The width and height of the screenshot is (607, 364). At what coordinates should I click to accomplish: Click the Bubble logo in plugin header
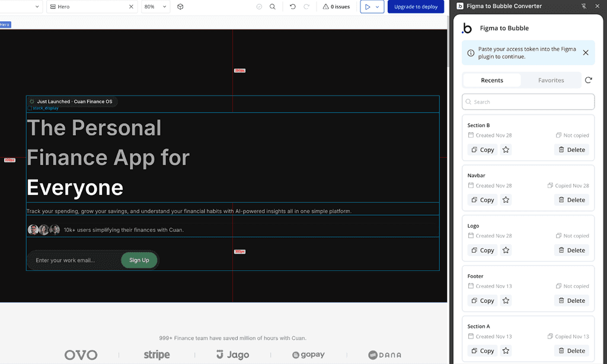pyautogui.click(x=467, y=28)
